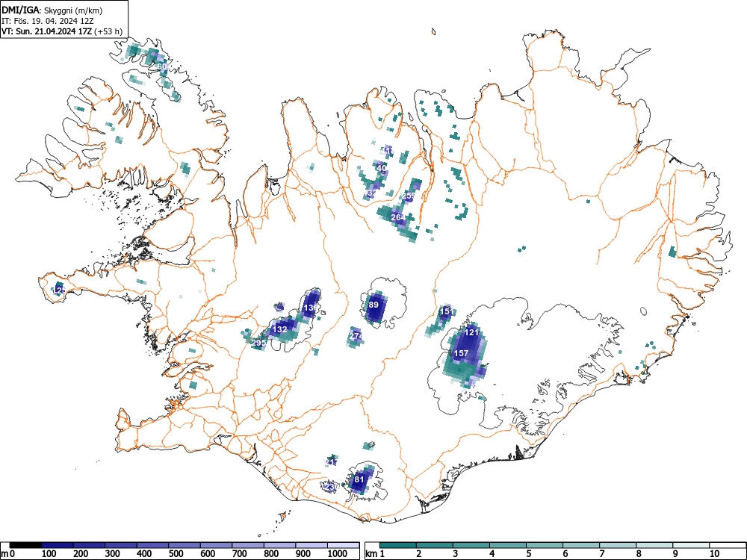Click the "m" unit label of the legend
This screenshot has height=560, width=747.
[x=4, y=554]
